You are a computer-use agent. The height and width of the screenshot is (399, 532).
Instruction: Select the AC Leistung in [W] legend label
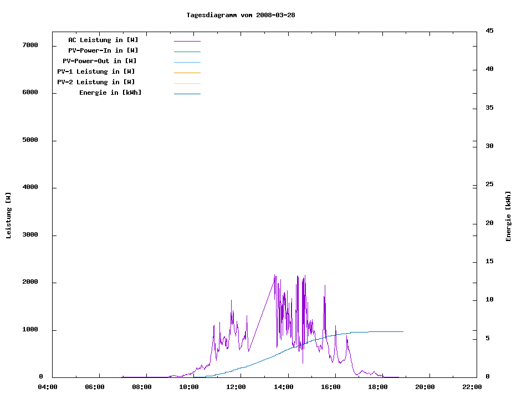click(103, 40)
